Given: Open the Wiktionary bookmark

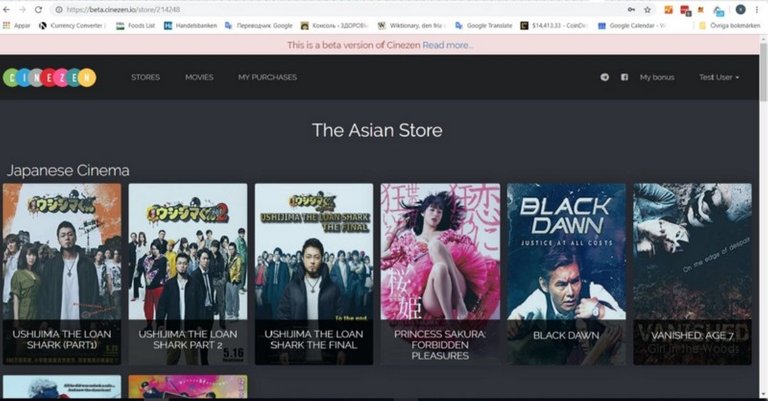Looking at the screenshot, I should (410, 25).
